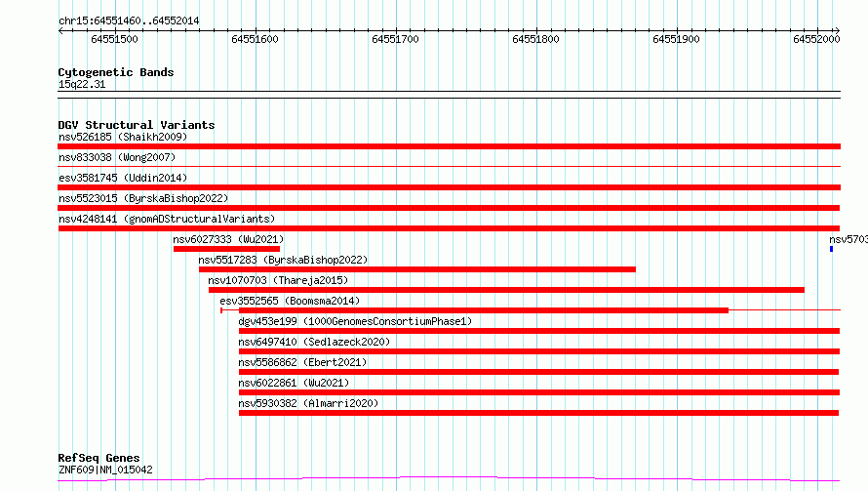Viewport: 868px width, 491px height.
Task: Click the left arrow of the coordinate ruler
Action: point(60,31)
